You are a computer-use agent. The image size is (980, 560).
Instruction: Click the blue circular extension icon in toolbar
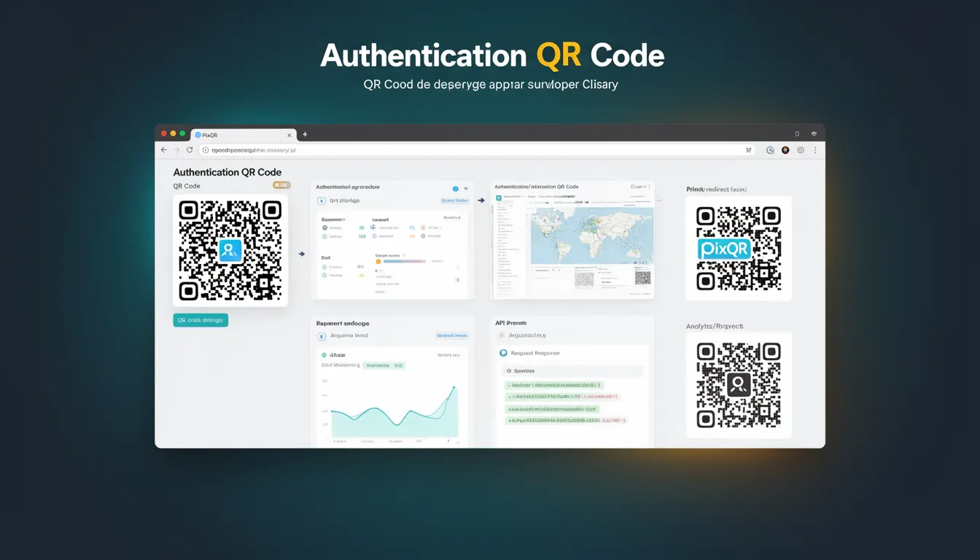pos(770,150)
